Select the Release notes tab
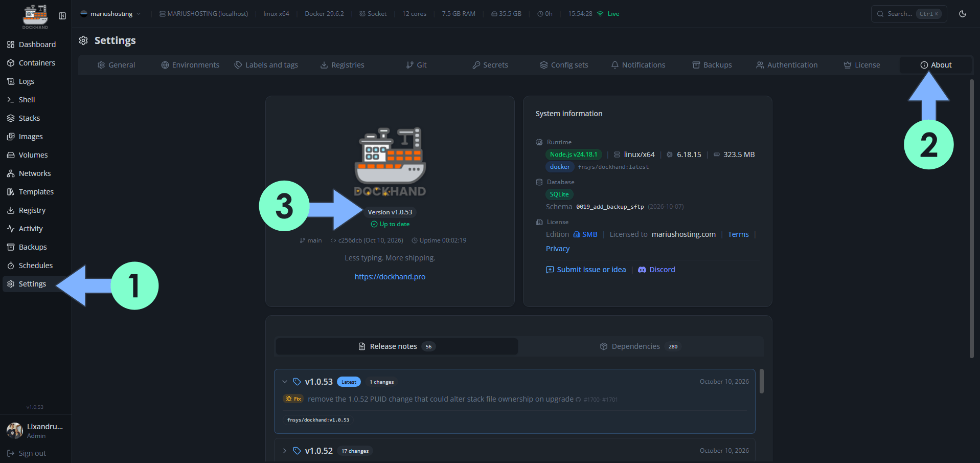The width and height of the screenshot is (980, 463). coord(397,346)
